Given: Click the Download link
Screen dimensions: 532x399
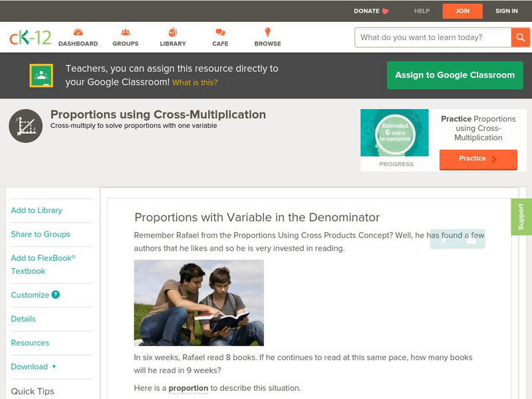Looking at the screenshot, I should click(29, 367).
